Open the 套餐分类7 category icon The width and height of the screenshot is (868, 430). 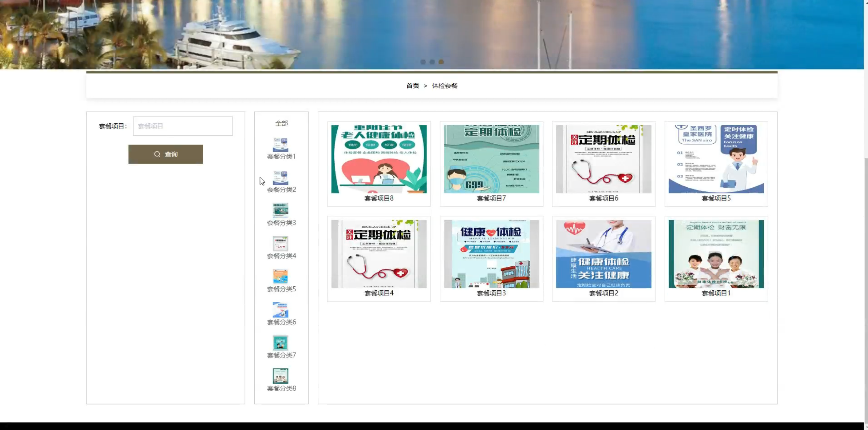click(280, 343)
